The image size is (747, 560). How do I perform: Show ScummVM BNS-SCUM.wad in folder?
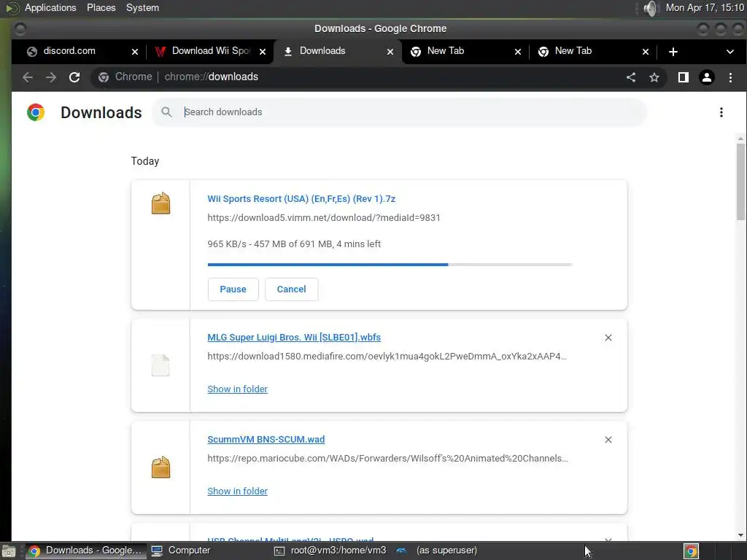tap(237, 491)
